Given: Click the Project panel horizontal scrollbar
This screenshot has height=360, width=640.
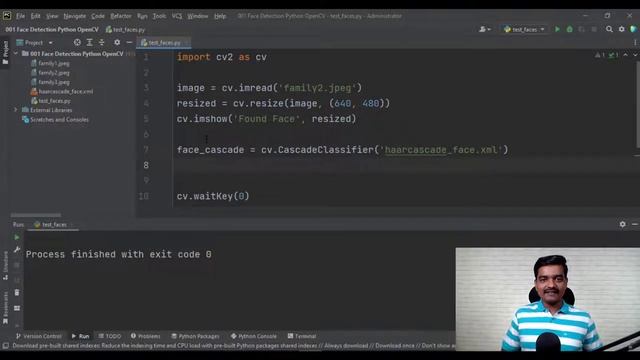Looking at the screenshot, I should tap(36, 215).
